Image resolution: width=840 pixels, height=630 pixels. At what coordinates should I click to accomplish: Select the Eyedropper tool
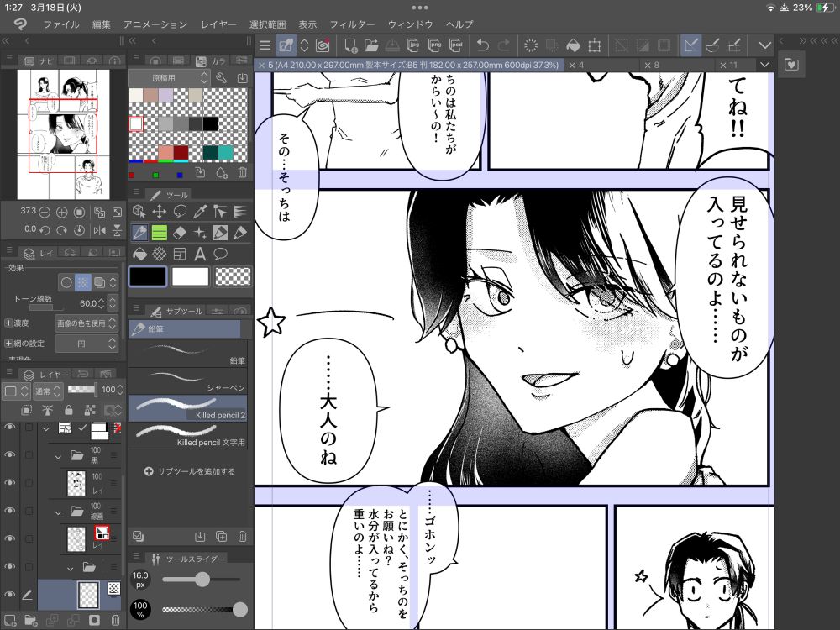click(200, 211)
